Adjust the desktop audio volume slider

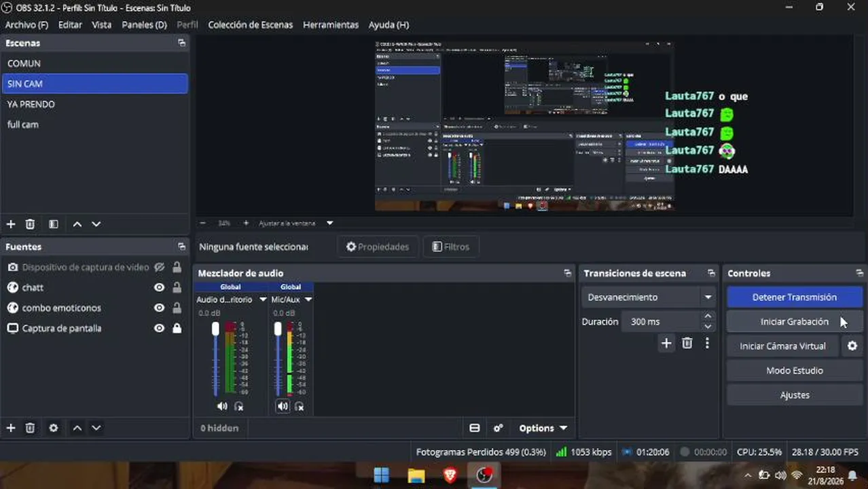point(215,329)
